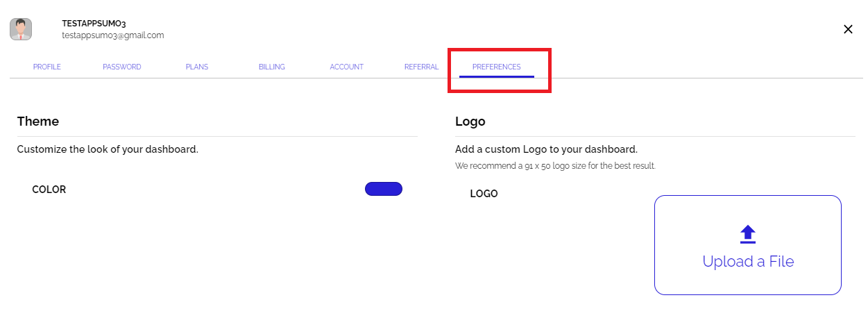Viewport: 868px width, 309px height.
Task: Click the COLOR setting label
Action: click(x=49, y=190)
